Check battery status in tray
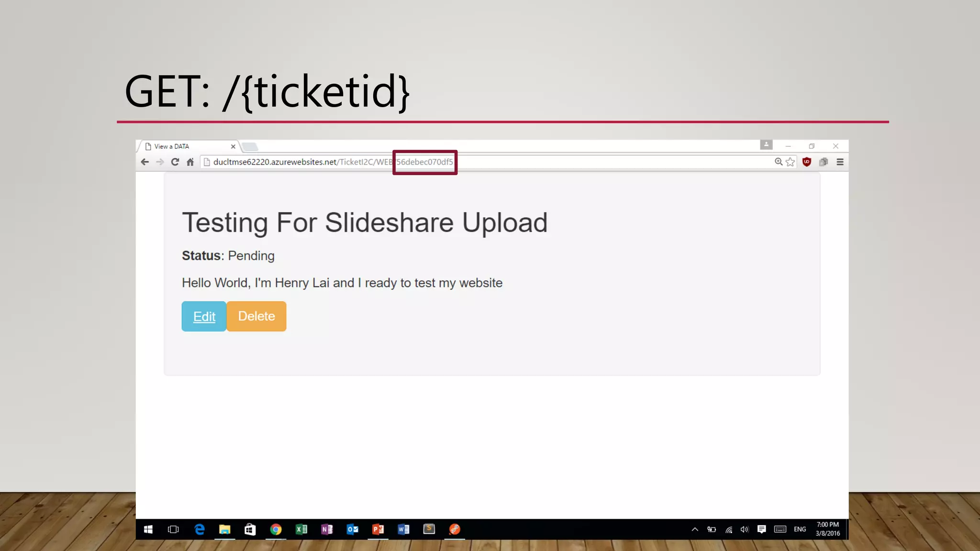Image resolution: width=980 pixels, height=551 pixels. tap(712, 529)
